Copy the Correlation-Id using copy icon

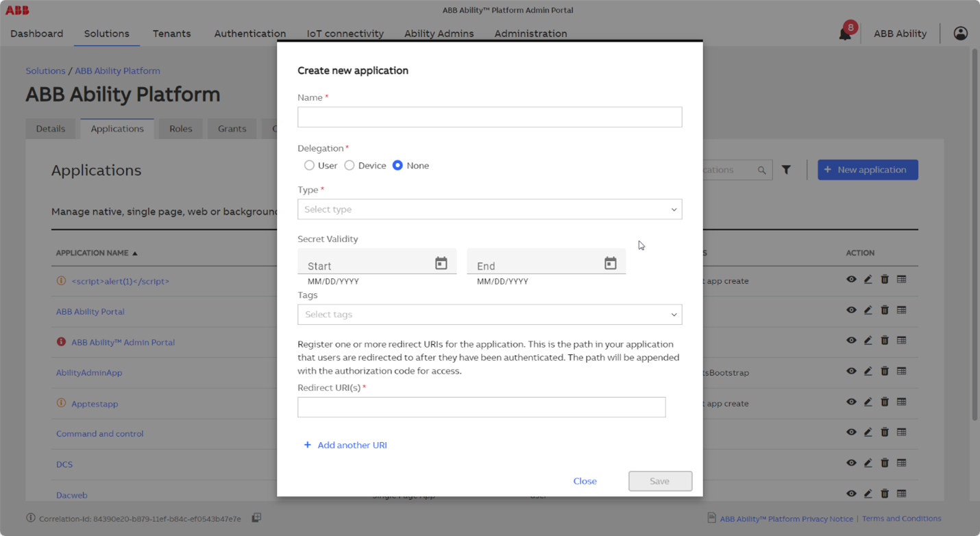(256, 517)
